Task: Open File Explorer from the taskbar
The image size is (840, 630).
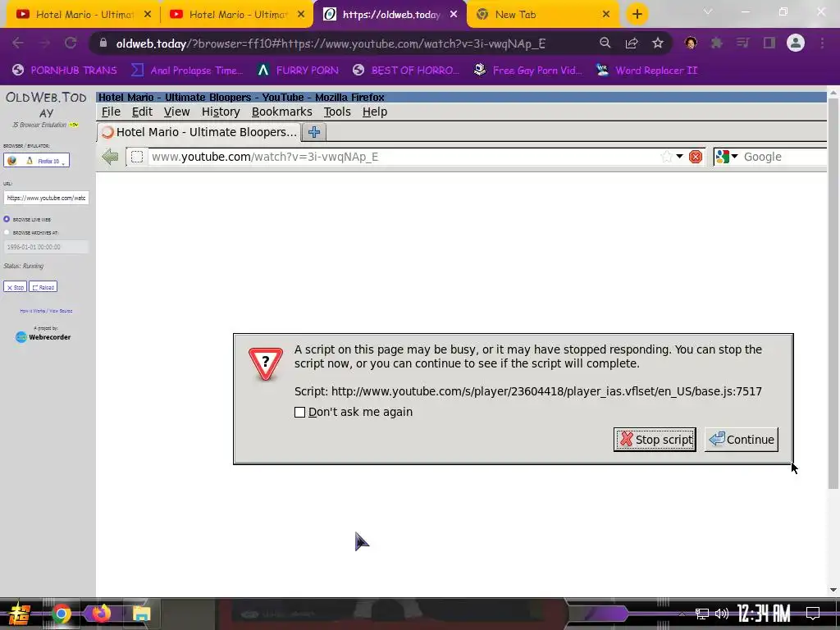Action: (x=141, y=614)
